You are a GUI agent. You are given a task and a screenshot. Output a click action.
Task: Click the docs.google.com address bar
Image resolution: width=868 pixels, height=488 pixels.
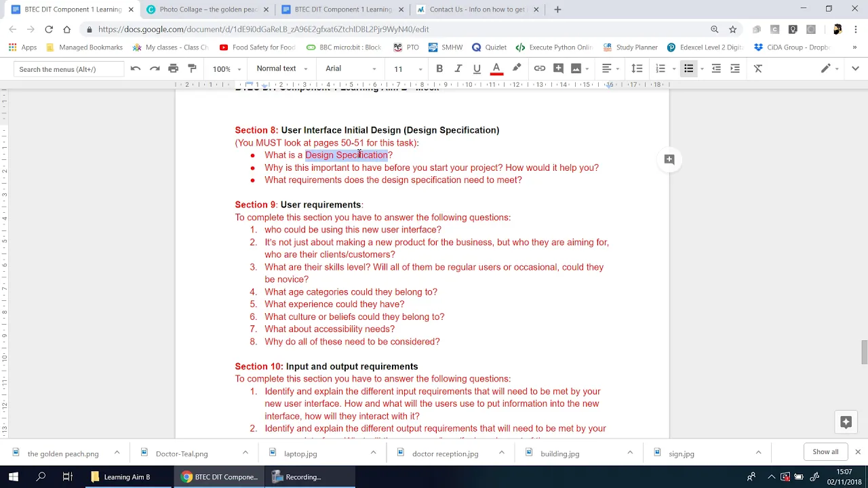[x=393, y=29]
